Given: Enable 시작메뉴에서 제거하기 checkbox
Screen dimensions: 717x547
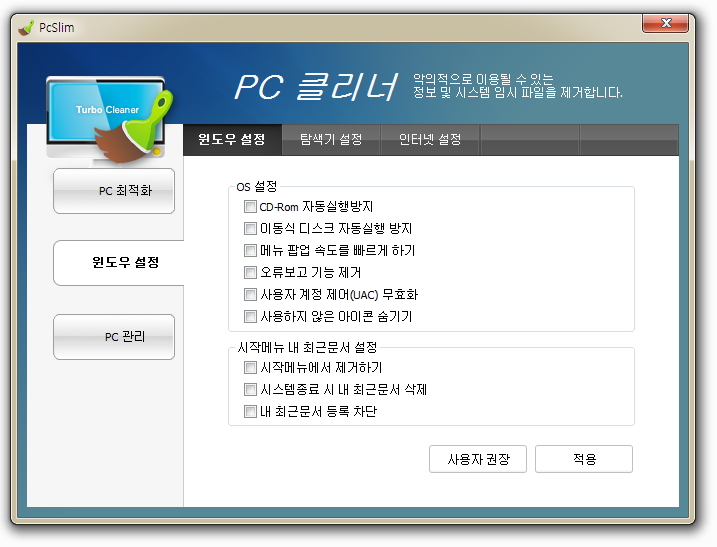Looking at the screenshot, I should pos(250,368).
